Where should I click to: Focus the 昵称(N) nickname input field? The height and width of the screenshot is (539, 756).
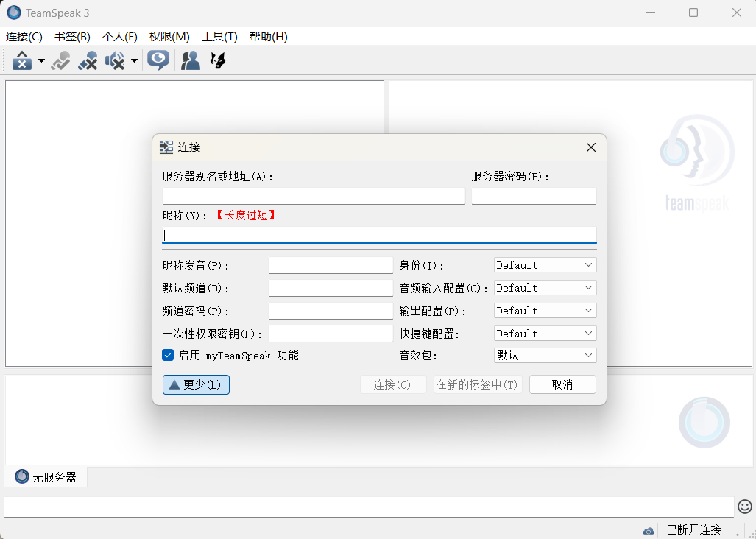pyautogui.click(x=379, y=235)
